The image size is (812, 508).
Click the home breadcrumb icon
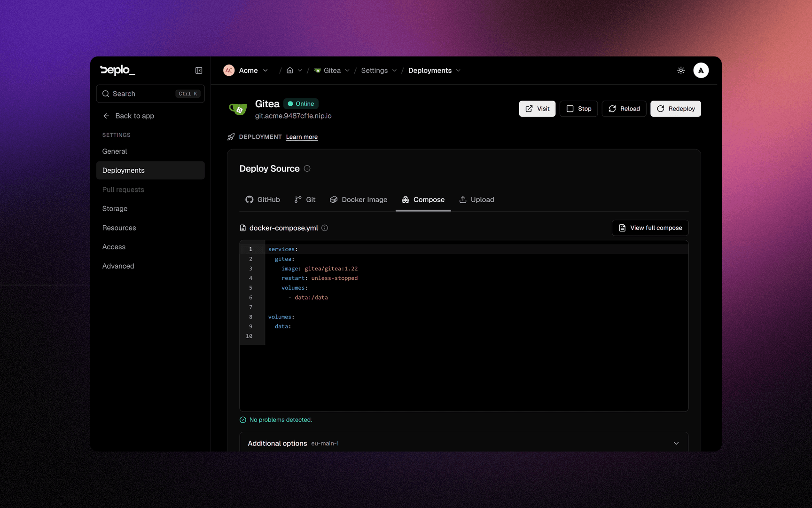point(290,71)
